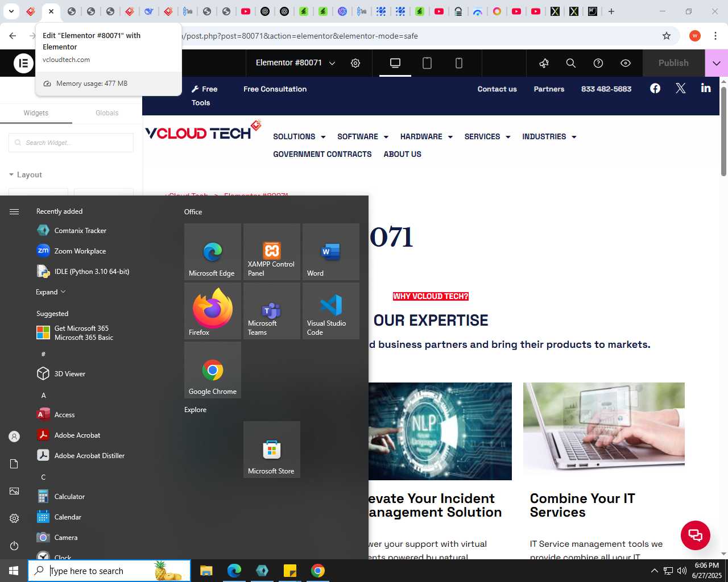Open Google Chrome tile

coord(213,369)
